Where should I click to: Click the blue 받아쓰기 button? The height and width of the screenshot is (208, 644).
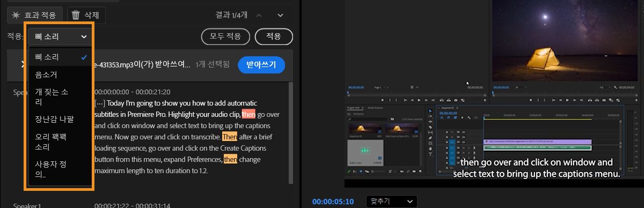pos(261,65)
